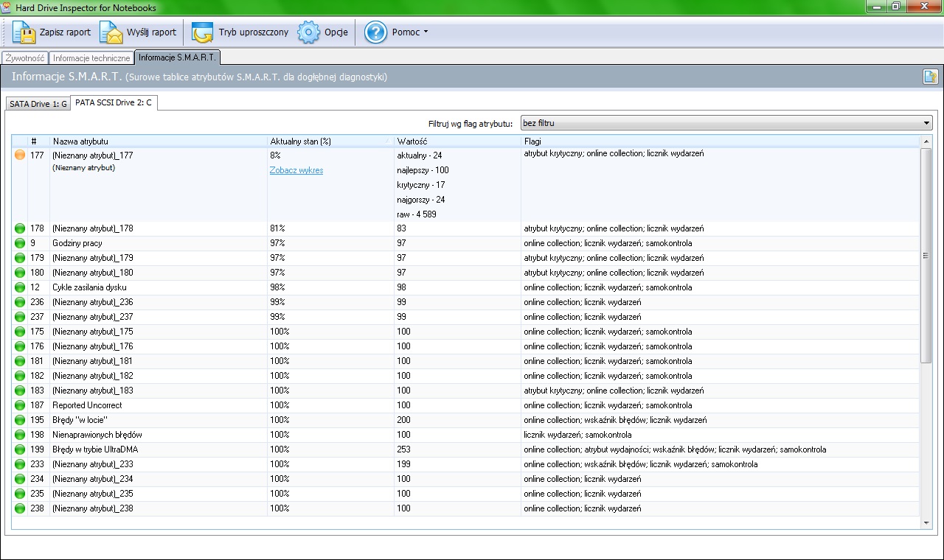Click the Zapisz raport floppy disk icon
The height and width of the screenshot is (560, 944).
[24, 32]
